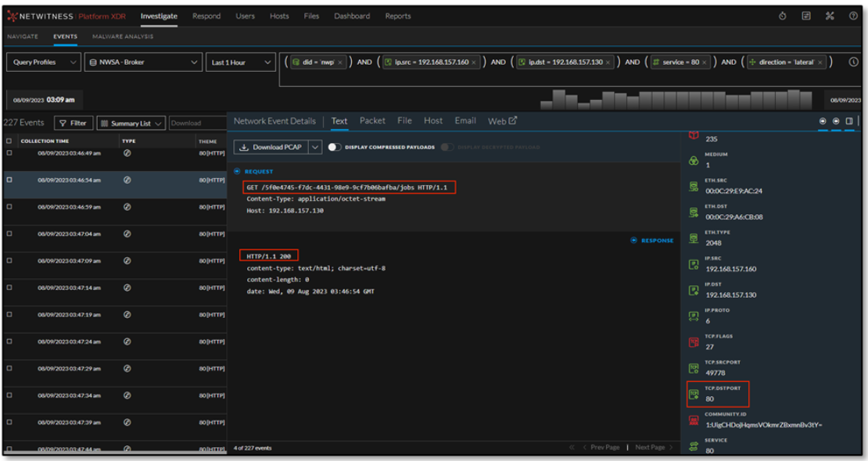Click the TCP.DSTPORT meta key icon
Viewport: 868px width, 461px height.
693,395
